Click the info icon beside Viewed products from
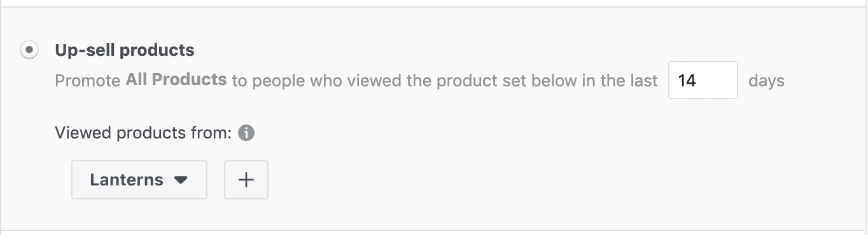 coord(246,133)
